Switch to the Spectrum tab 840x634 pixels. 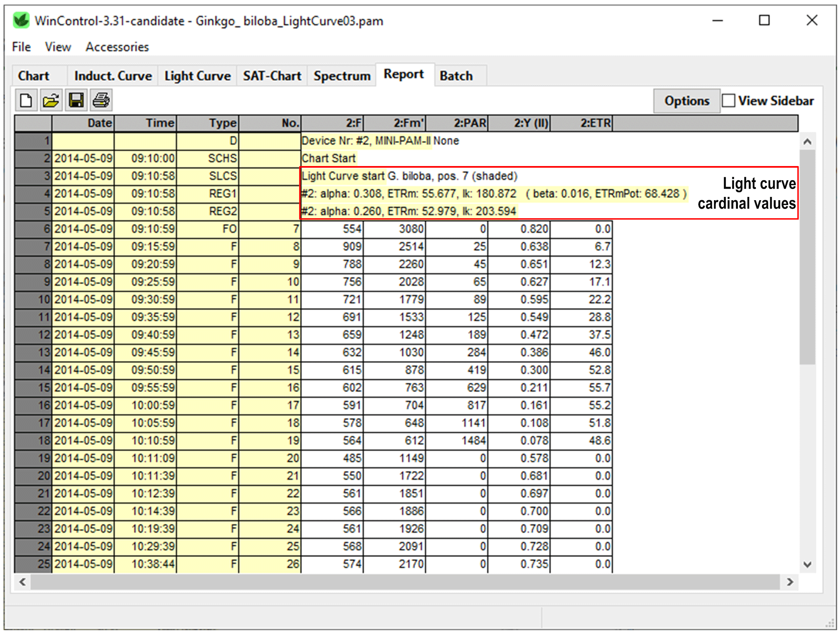(341, 75)
